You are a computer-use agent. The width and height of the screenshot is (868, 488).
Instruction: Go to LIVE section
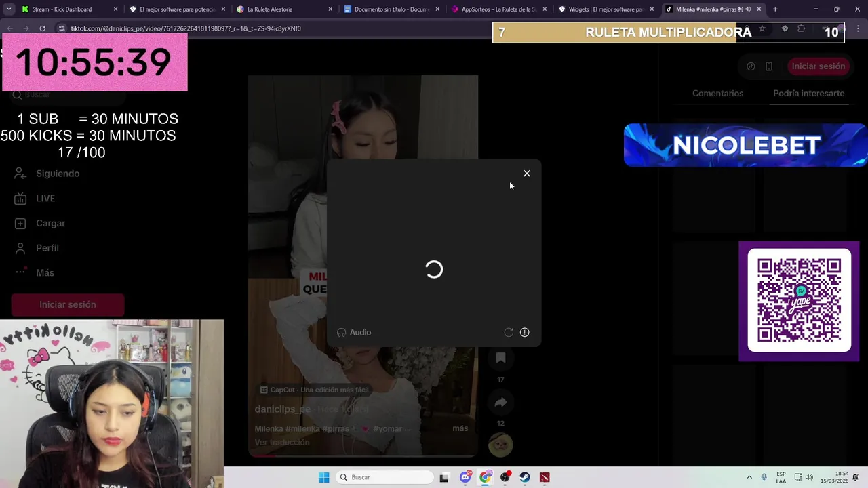[x=35, y=199]
